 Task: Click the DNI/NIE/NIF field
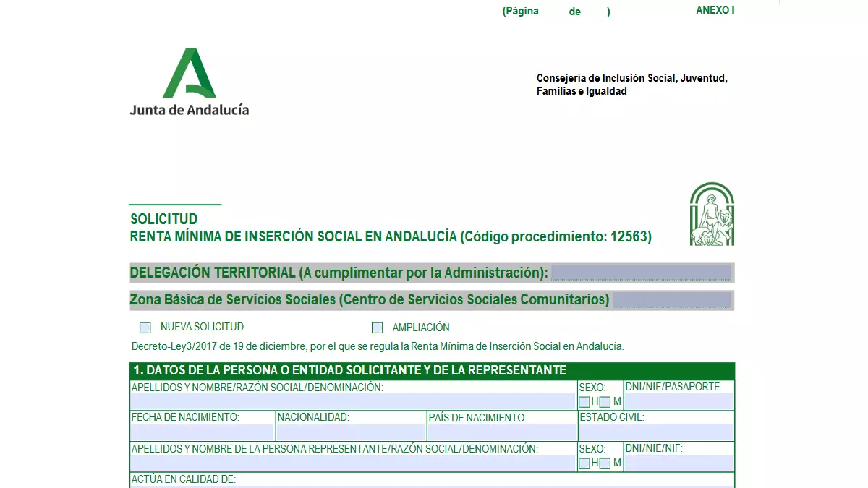678,463
